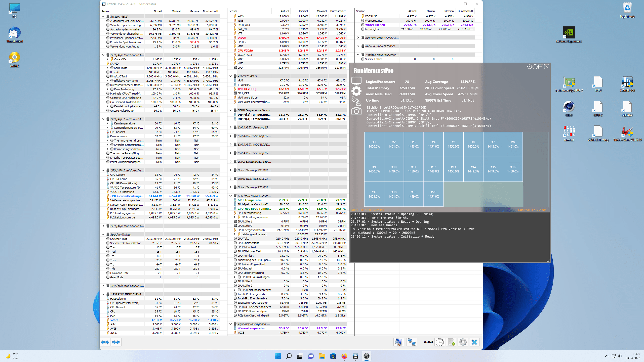Viewport: 644px width, 362px height.
Task: Expand Network: Intel Wi-Fi 6 AX group
Action: pyautogui.click(x=358, y=38)
